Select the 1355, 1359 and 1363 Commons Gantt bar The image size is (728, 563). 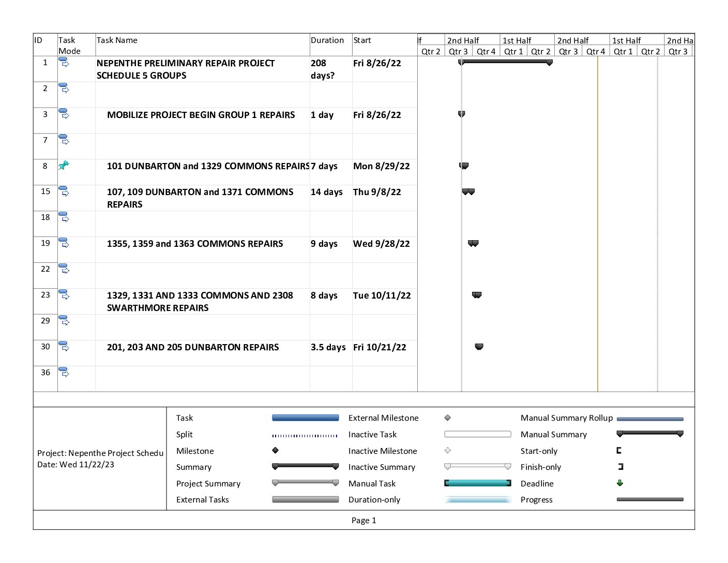(x=473, y=243)
